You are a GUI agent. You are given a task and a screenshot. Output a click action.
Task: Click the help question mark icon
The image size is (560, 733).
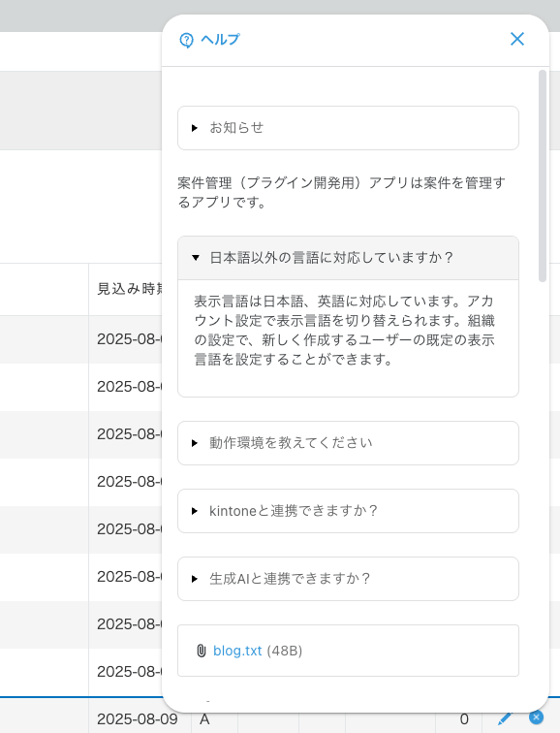[x=186, y=40]
